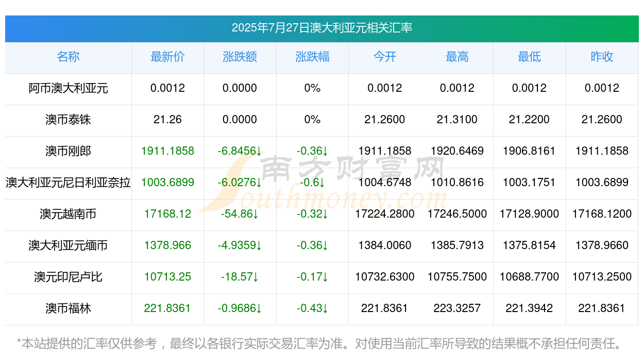Select previous close 17168.1200
The width and height of the screenshot is (644, 360).
602,214
